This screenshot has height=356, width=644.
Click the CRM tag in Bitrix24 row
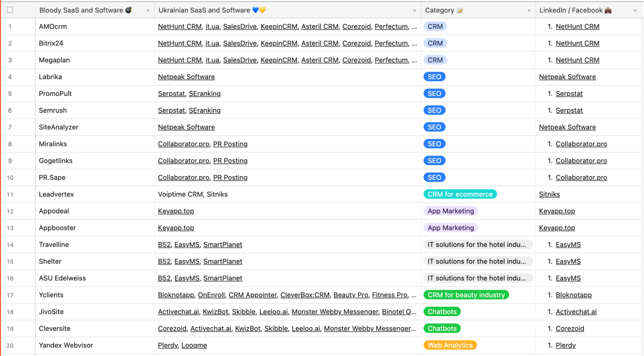(x=435, y=44)
